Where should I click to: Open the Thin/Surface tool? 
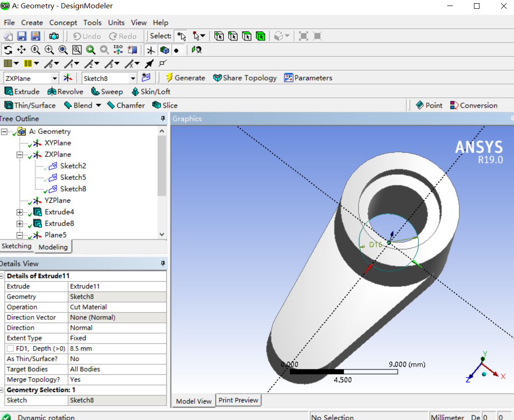pyautogui.click(x=30, y=105)
